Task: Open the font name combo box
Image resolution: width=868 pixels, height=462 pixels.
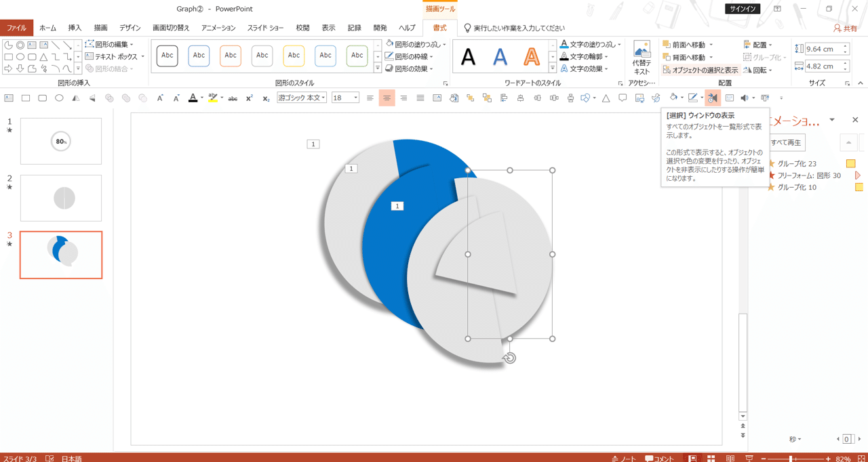Action: pos(302,98)
